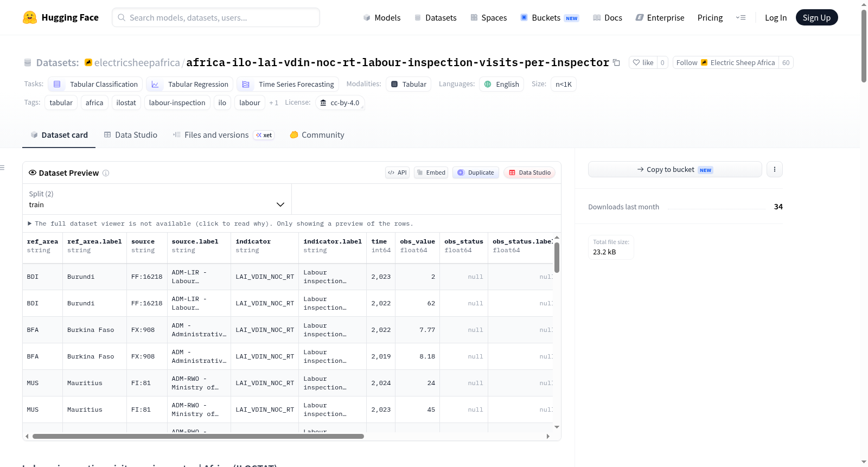Screen dimensions: 868x467
Task: Click the info icon beside Dataset Preview
Action: click(x=106, y=173)
